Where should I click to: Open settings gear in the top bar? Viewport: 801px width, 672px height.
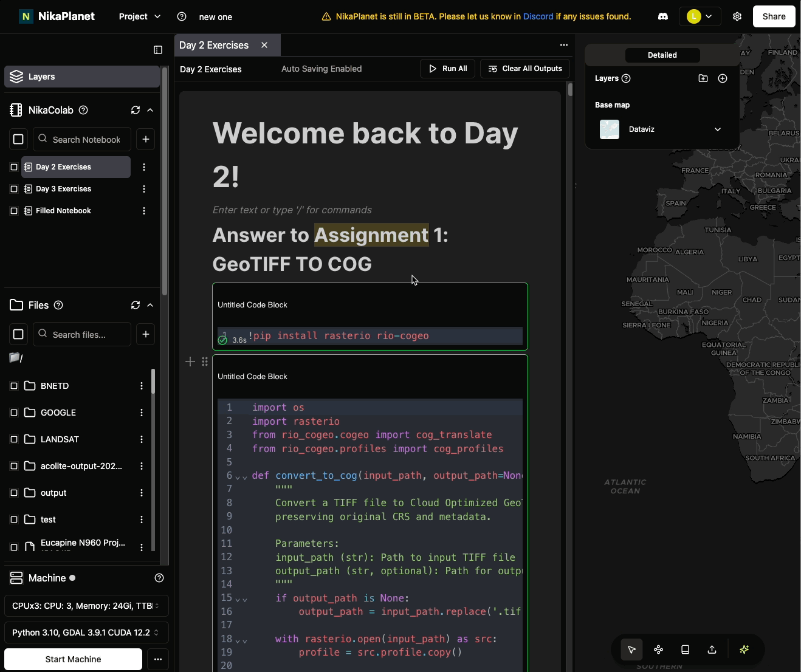tap(737, 16)
